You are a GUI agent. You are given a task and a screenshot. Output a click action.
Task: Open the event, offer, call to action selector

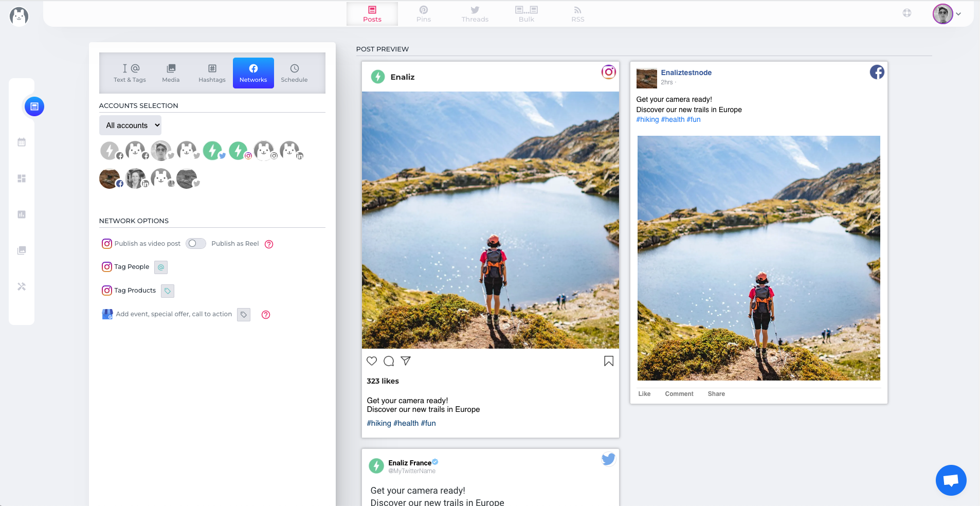coord(243,314)
